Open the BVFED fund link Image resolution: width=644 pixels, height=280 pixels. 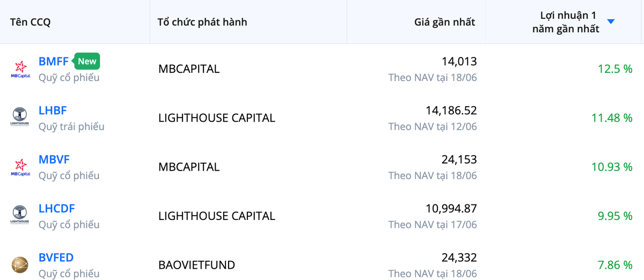coord(56,257)
